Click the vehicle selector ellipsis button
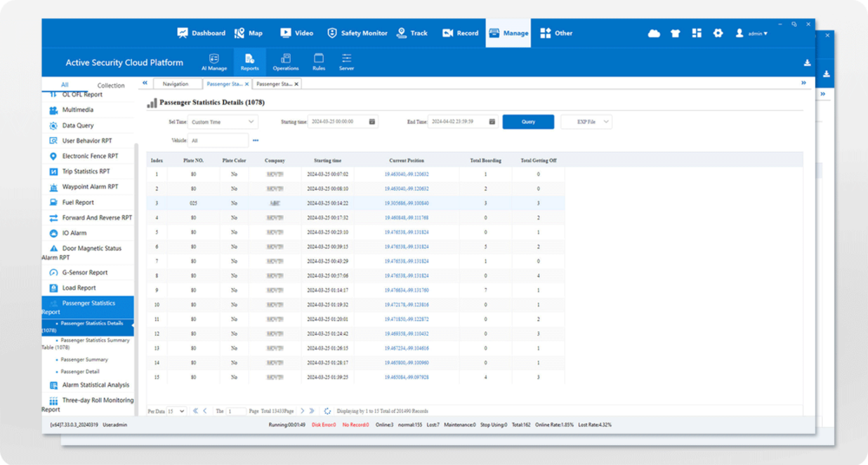This screenshot has width=868, height=465. (x=255, y=140)
